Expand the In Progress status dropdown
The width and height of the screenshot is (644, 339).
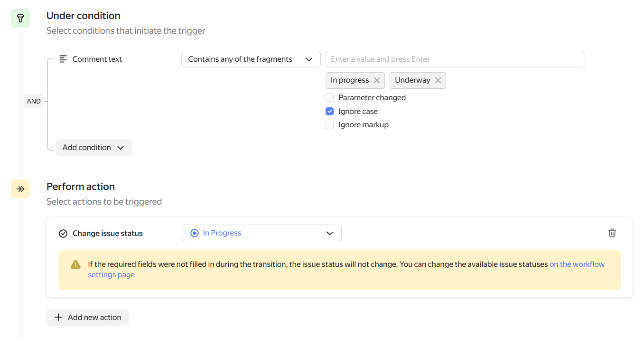[x=261, y=233]
